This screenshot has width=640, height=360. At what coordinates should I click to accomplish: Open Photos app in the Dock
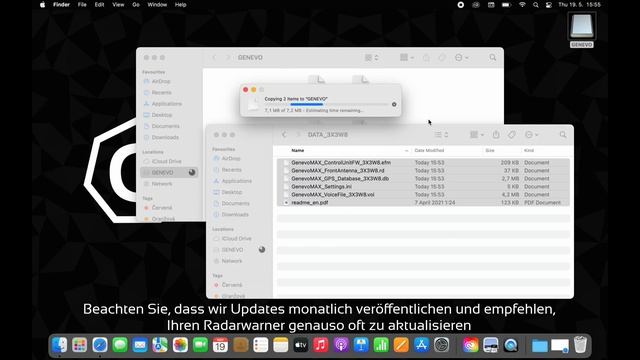pos(180,345)
